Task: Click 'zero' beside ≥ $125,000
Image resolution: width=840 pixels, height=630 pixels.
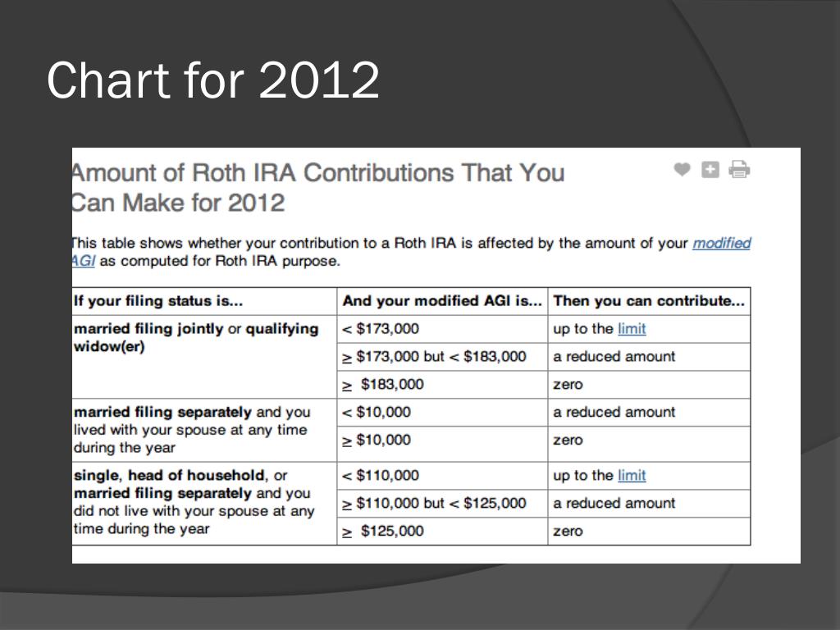Action: [x=650, y=532]
